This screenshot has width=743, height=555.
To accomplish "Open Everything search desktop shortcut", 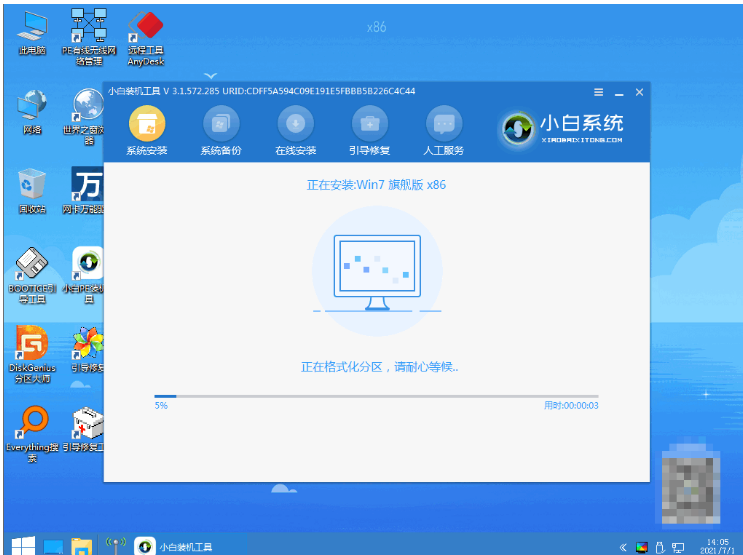I will click(x=32, y=432).
